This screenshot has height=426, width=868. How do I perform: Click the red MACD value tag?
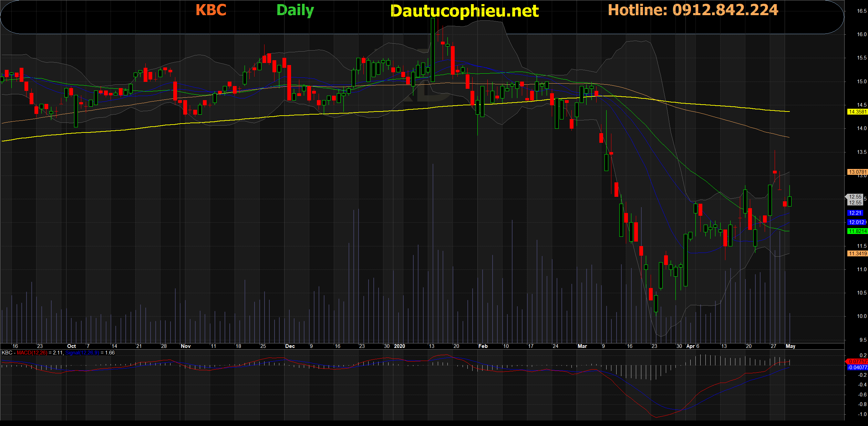(x=857, y=362)
